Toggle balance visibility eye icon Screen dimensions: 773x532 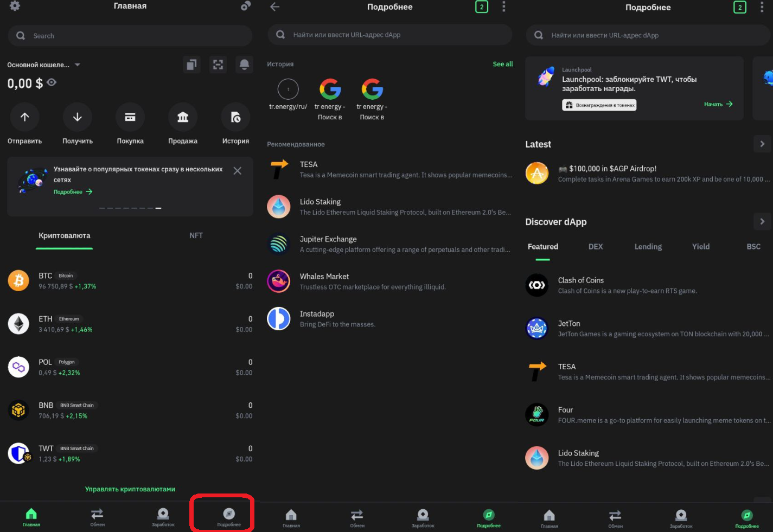point(52,83)
